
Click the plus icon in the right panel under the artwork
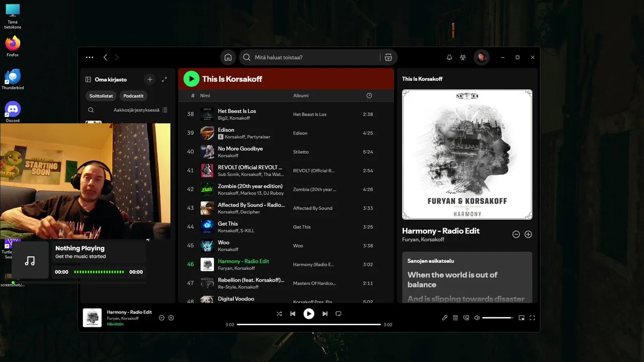(x=528, y=234)
